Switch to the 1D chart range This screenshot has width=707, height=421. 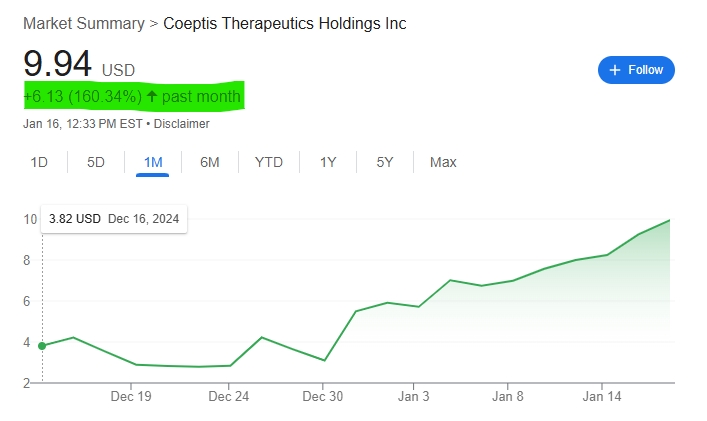point(39,162)
